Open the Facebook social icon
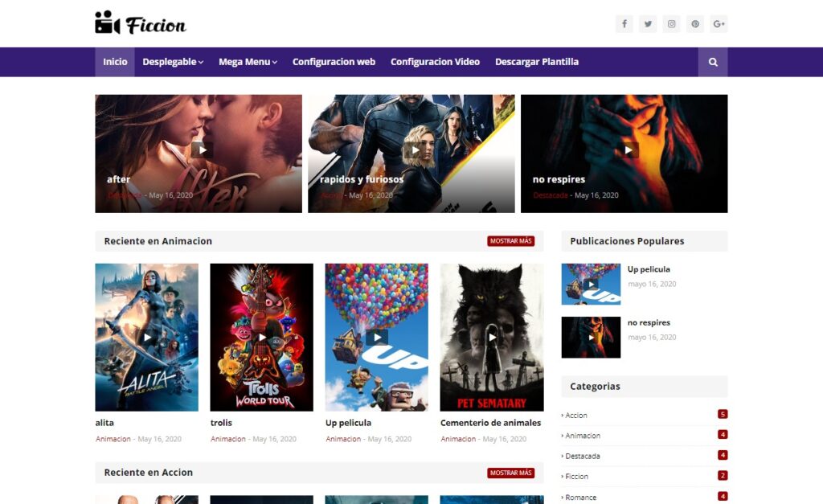 (624, 23)
